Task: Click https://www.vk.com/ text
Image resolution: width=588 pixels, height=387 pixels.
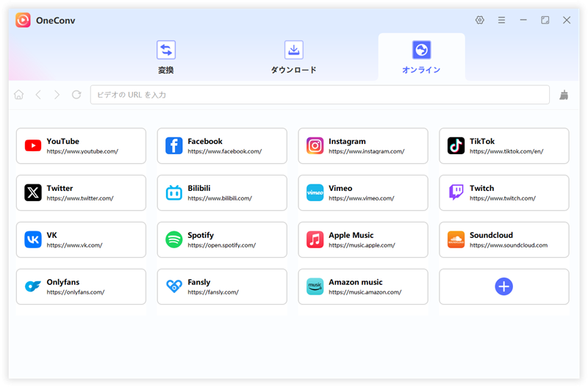Action: coord(75,245)
